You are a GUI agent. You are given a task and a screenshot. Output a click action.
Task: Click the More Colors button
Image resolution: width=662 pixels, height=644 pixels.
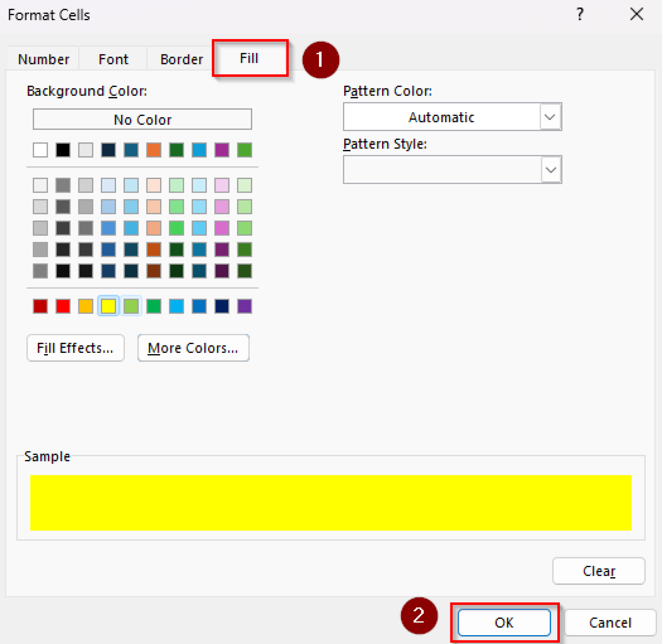[x=193, y=348]
